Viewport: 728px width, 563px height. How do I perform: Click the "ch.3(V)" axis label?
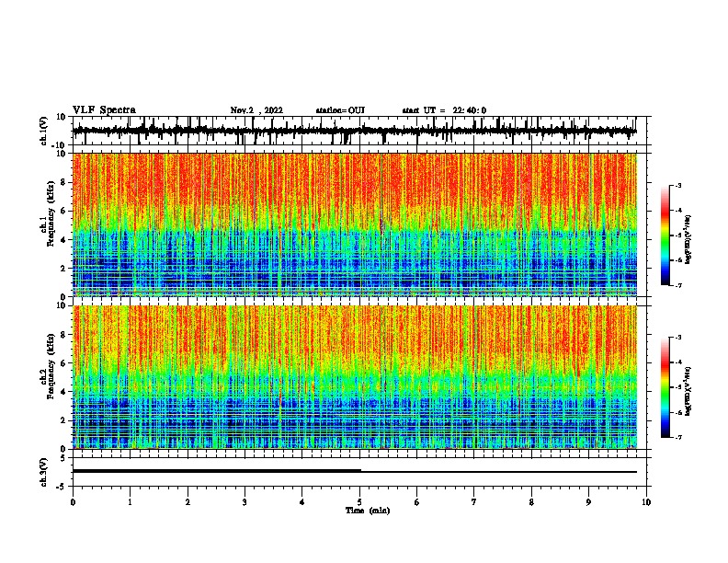(43, 472)
